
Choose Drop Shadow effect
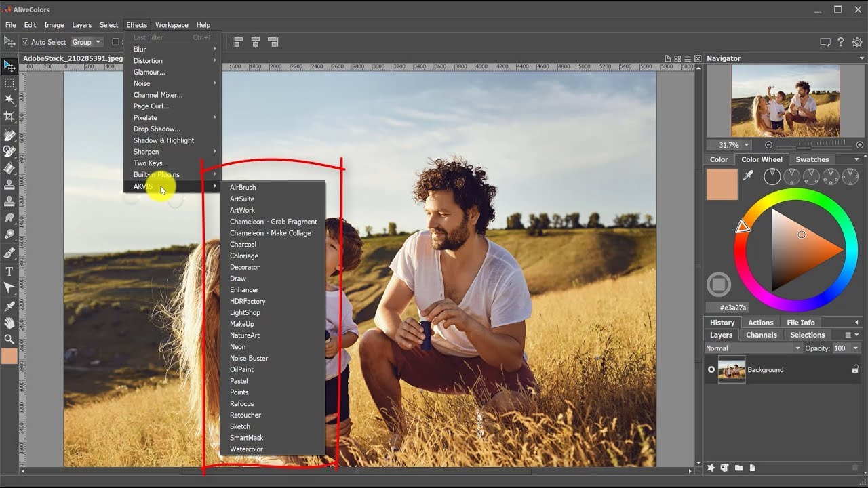[x=173, y=129]
